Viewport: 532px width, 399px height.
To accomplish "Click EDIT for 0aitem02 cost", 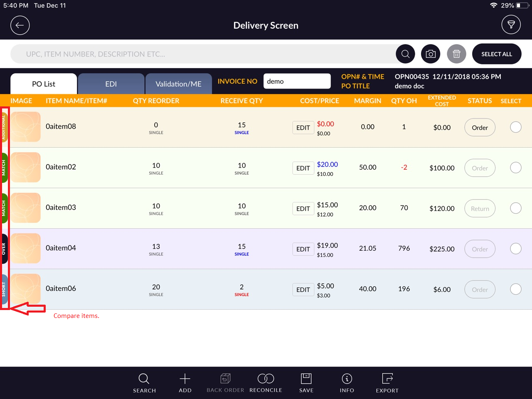I will tap(303, 168).
